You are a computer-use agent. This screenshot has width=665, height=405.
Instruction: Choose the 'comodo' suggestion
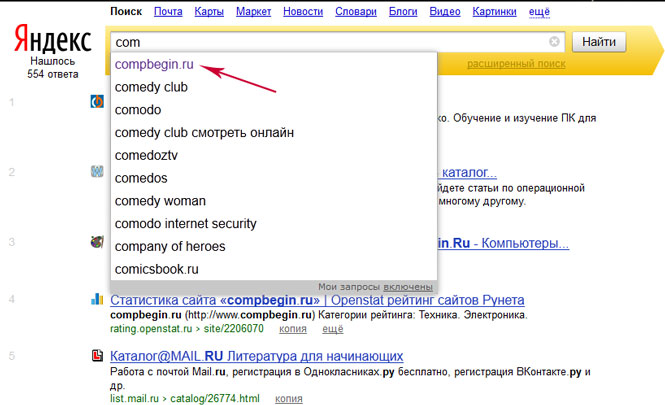274,110
